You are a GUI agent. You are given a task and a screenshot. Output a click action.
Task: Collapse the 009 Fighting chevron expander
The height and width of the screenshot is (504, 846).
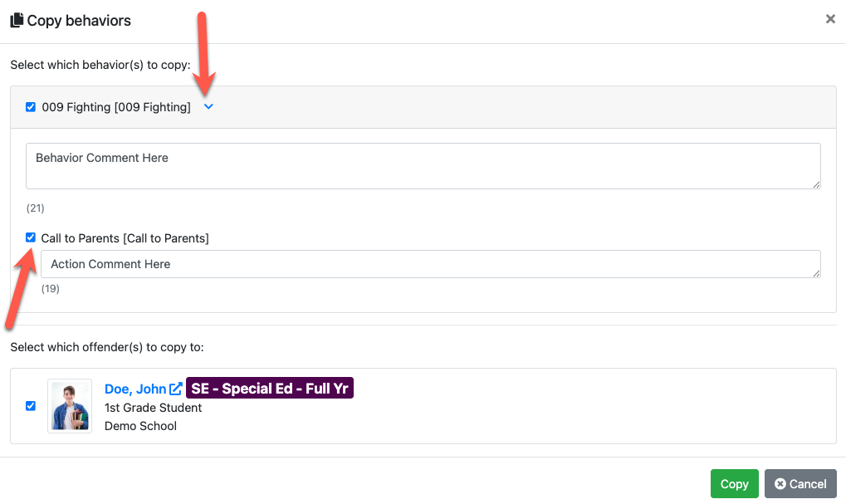(208, 107)
